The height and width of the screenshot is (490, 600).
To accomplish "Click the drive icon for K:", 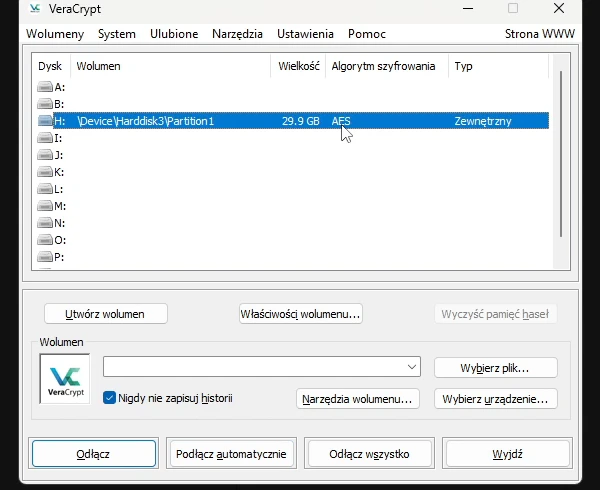I will [x=45, y=172].
